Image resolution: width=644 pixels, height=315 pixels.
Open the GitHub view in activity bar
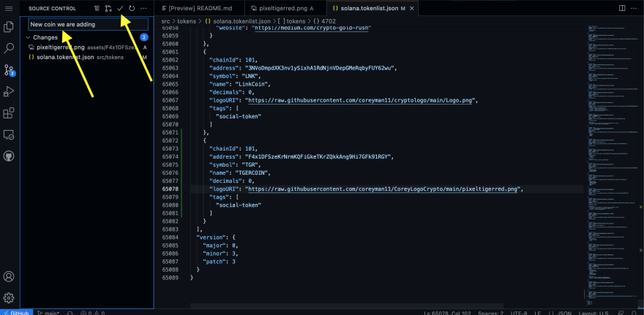(x=9, y=156)
